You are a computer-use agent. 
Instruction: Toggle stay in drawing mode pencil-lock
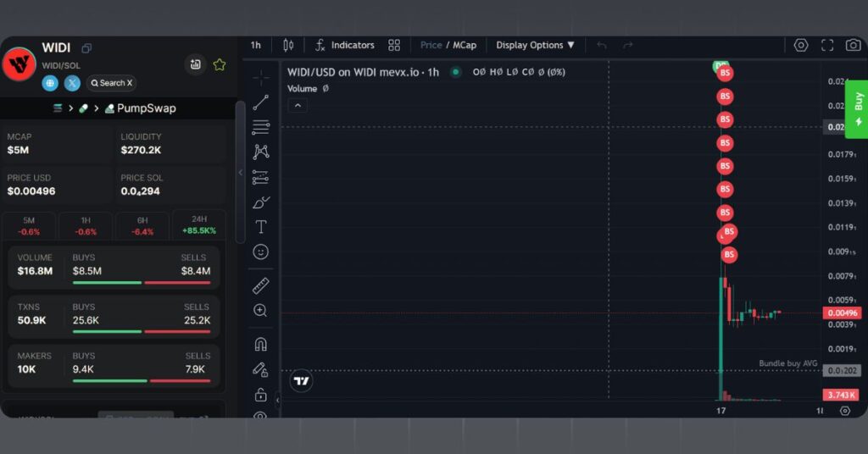[261, 369]
